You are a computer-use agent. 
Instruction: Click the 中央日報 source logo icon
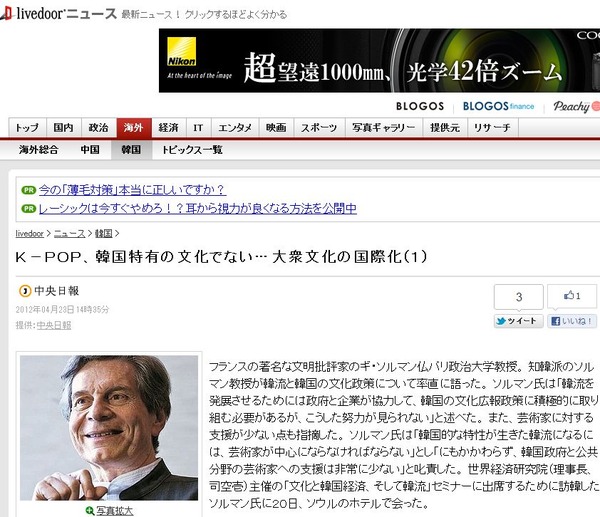25,291
